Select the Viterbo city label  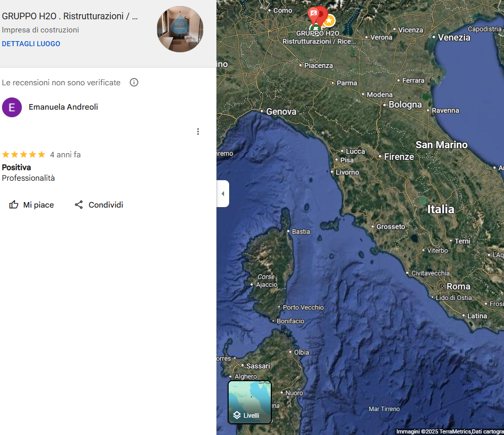pyautogui.click(x=437, y=250)
